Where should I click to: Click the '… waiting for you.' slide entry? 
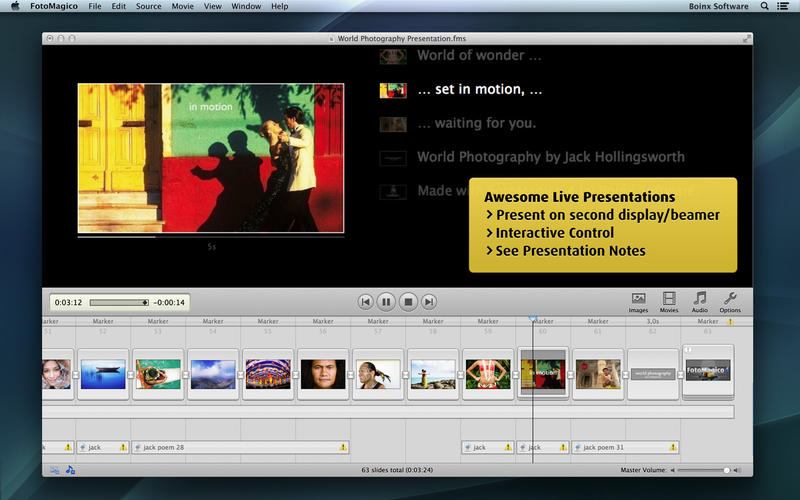(x=476, y=123)
